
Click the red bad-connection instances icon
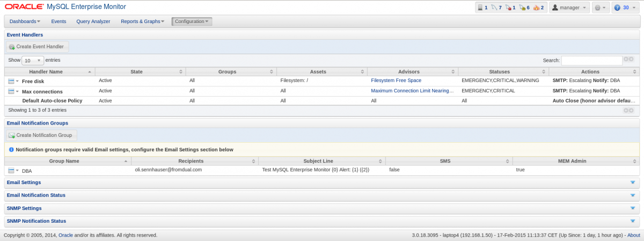pos(508,8)
